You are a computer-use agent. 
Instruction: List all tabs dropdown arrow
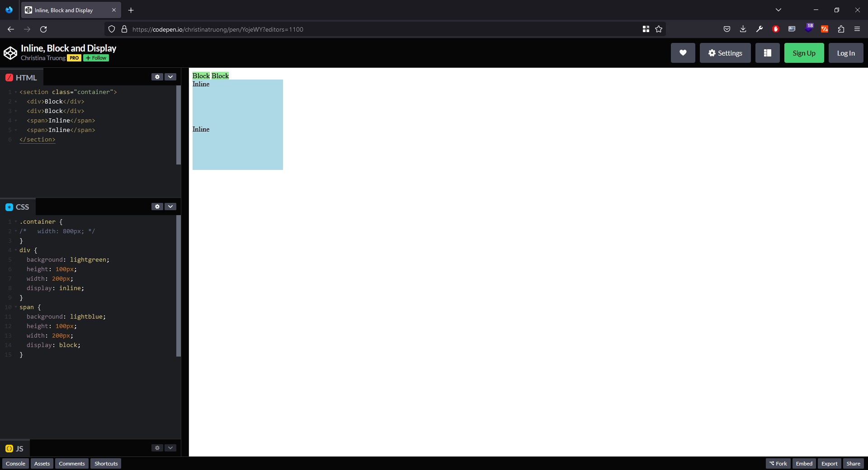coord(778,10)
